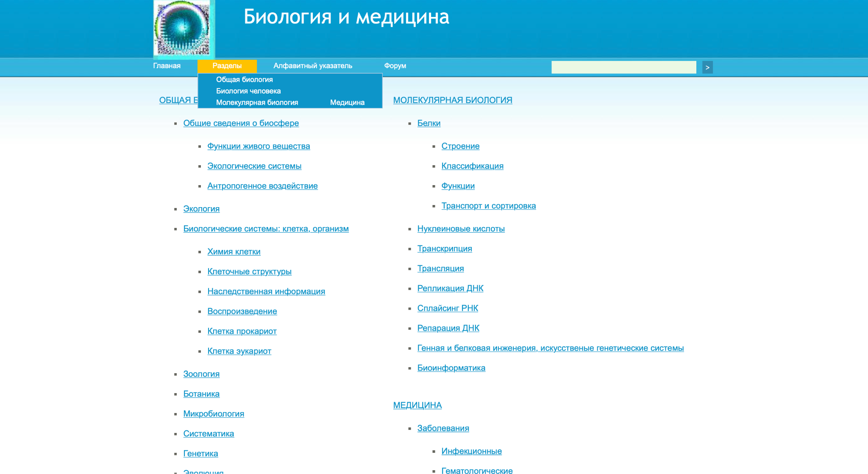Open the Заболевания link

click(x=443, y=428)
